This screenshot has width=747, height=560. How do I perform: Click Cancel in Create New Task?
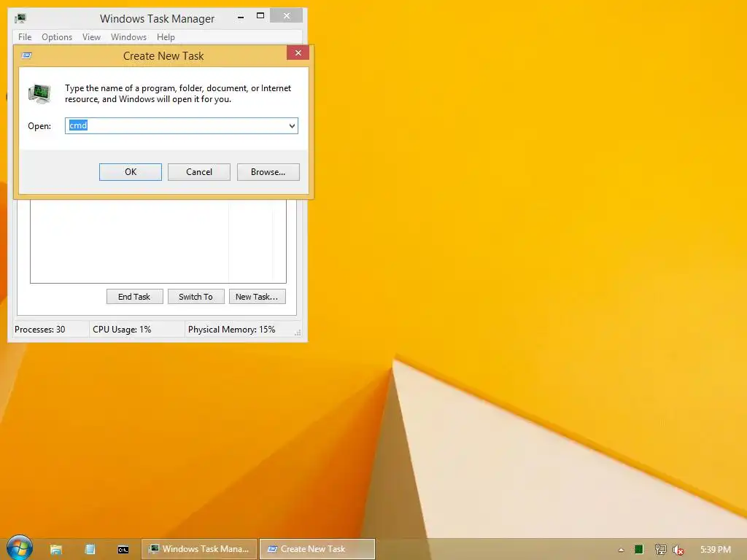pyautogui.click(x=199, y=172)
